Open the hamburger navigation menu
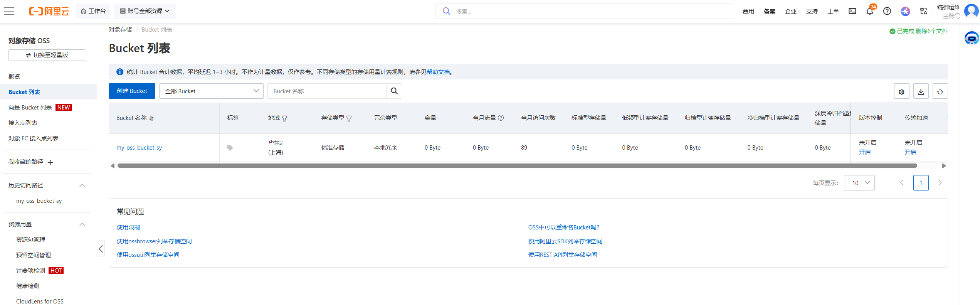 click(9, 11)
